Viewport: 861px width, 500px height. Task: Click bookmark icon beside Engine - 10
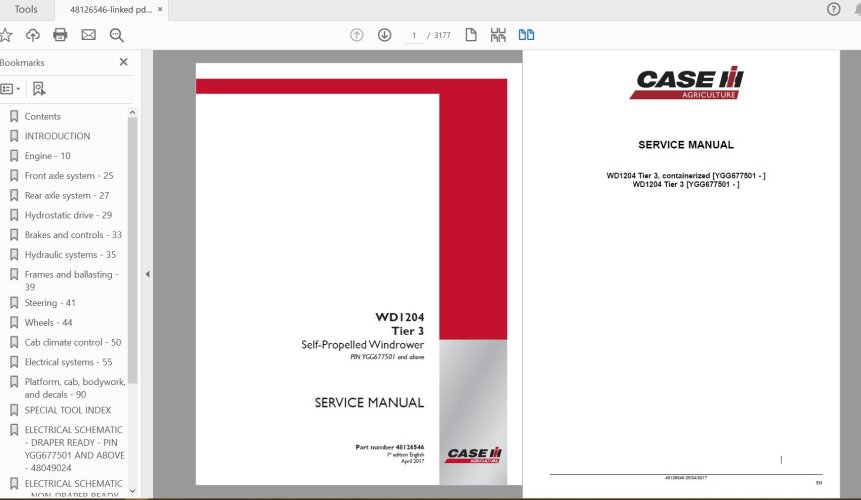pyautogui.click(x=14, y=156)
